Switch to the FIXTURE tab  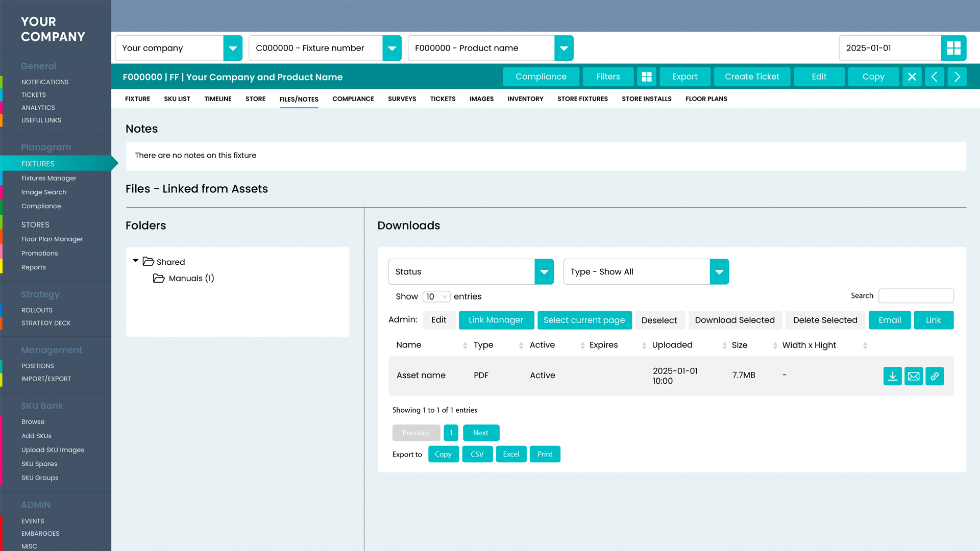pos(137,99)
